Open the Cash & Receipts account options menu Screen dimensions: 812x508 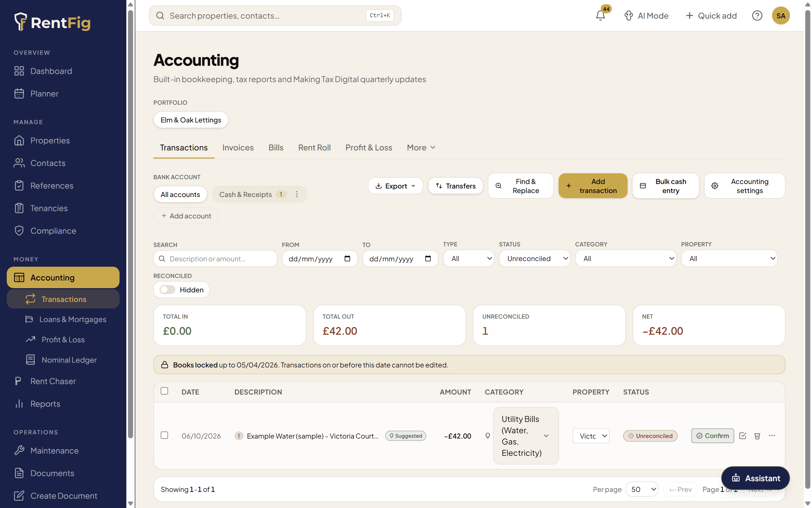297,194
